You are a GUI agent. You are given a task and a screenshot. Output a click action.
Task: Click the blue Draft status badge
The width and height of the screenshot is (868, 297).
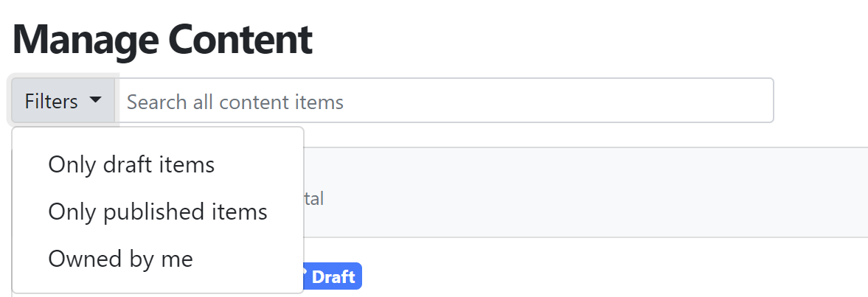pyautogui.click(x=332, y=276)
